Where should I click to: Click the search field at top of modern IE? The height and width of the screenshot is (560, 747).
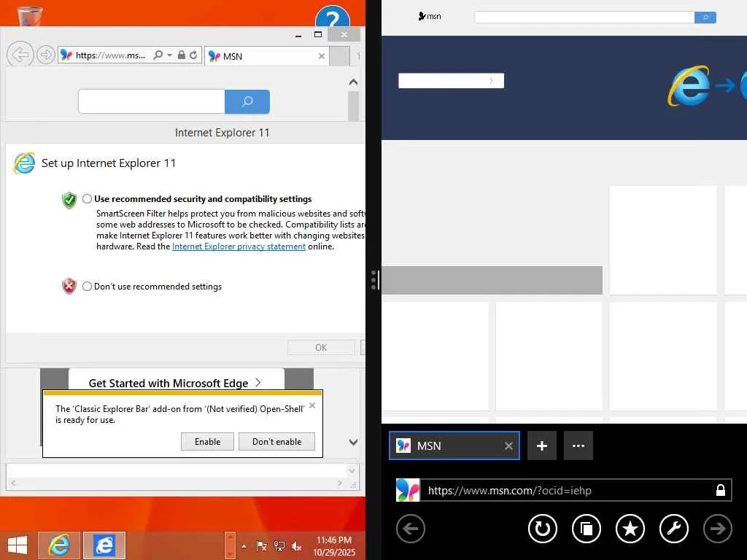pyautogui.click(x=584, y=17)
